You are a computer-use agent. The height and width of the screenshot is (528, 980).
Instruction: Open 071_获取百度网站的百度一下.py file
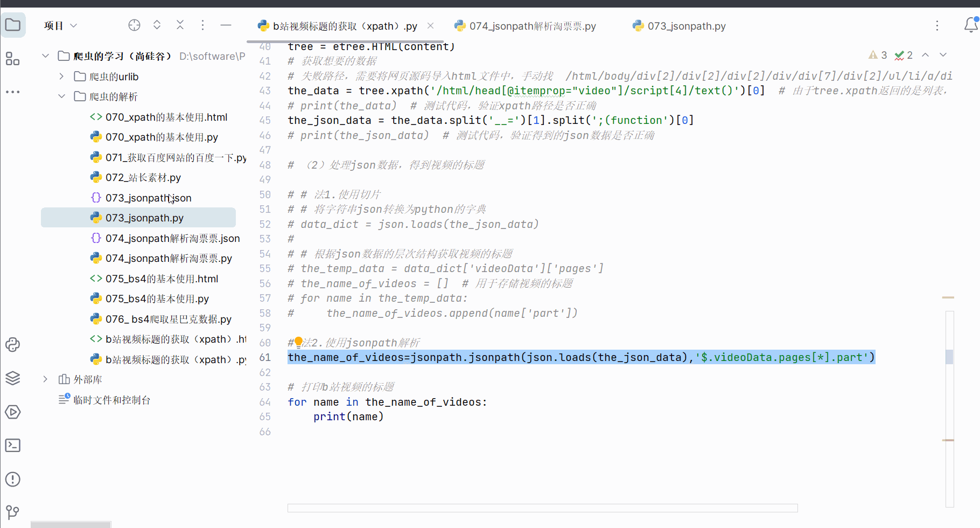(x=176, y=157)
